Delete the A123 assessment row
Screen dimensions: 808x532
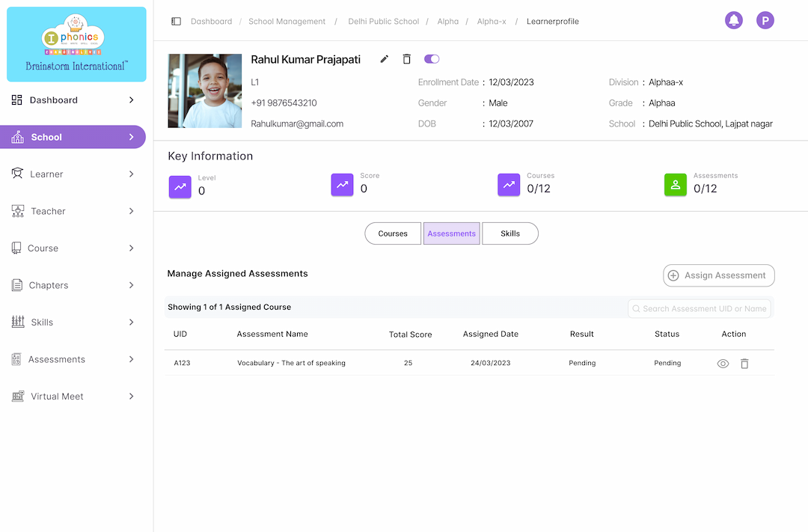744,364
